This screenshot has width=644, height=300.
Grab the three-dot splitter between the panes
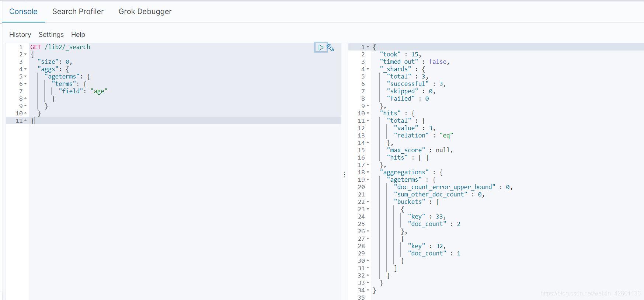tap(345, 175)
